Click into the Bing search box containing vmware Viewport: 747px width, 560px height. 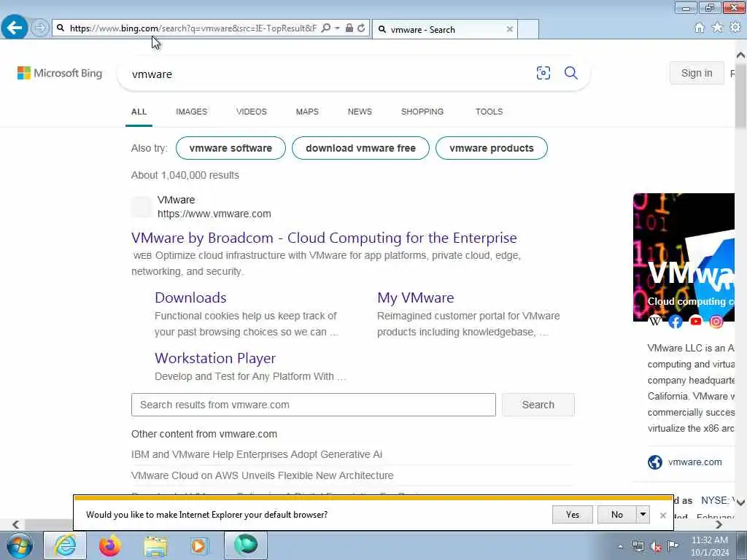[329, 74]
